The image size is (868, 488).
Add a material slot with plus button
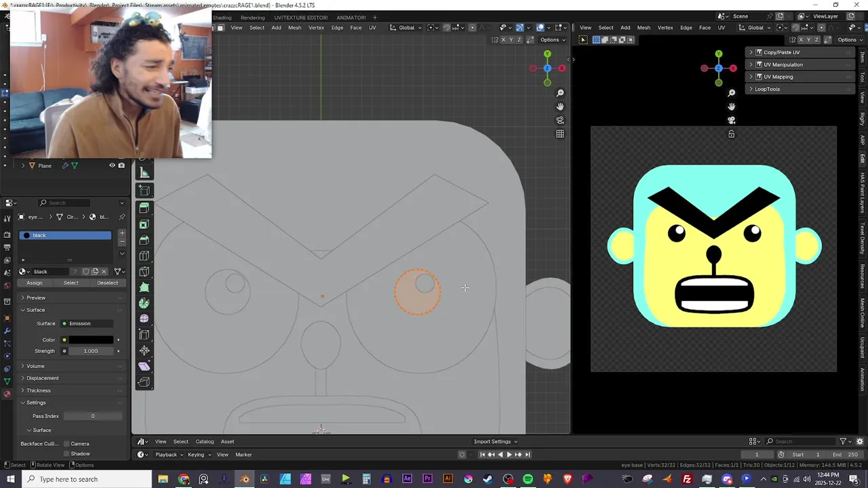(x=122, y=233)
